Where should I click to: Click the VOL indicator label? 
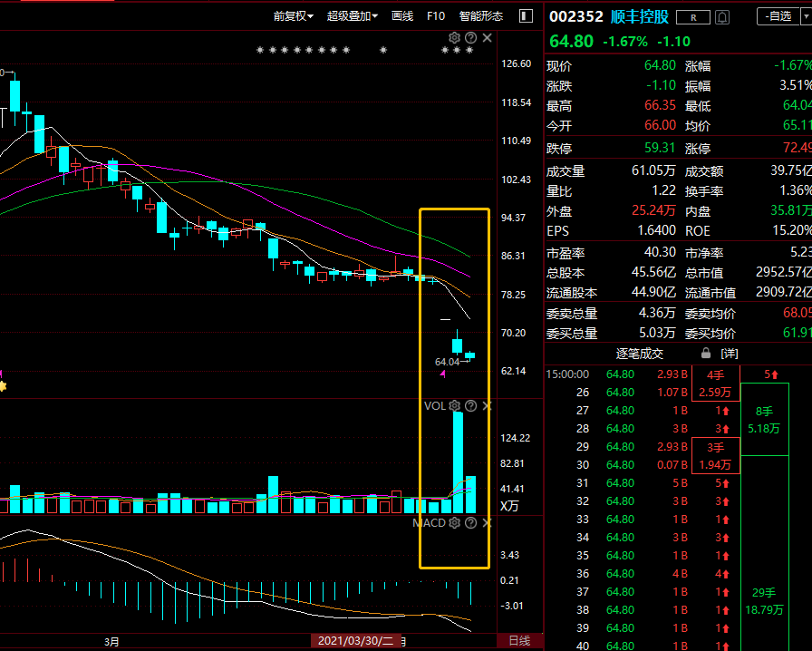434,406
